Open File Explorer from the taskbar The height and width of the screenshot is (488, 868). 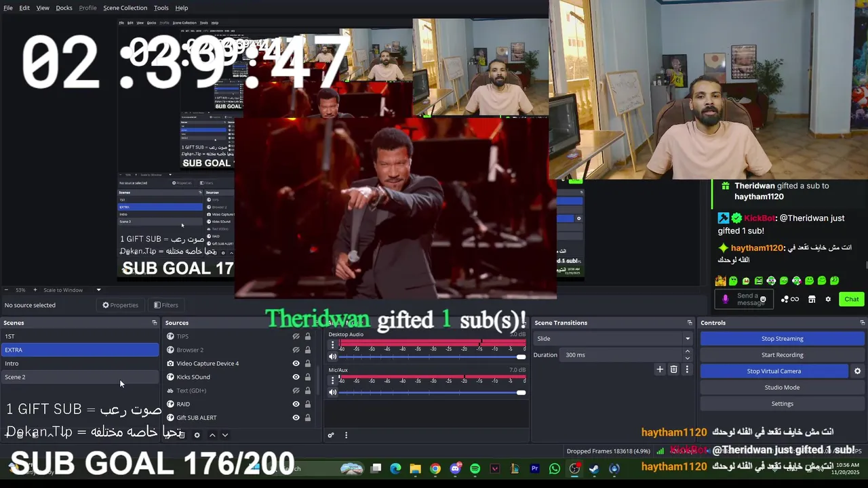pos(415,468)
